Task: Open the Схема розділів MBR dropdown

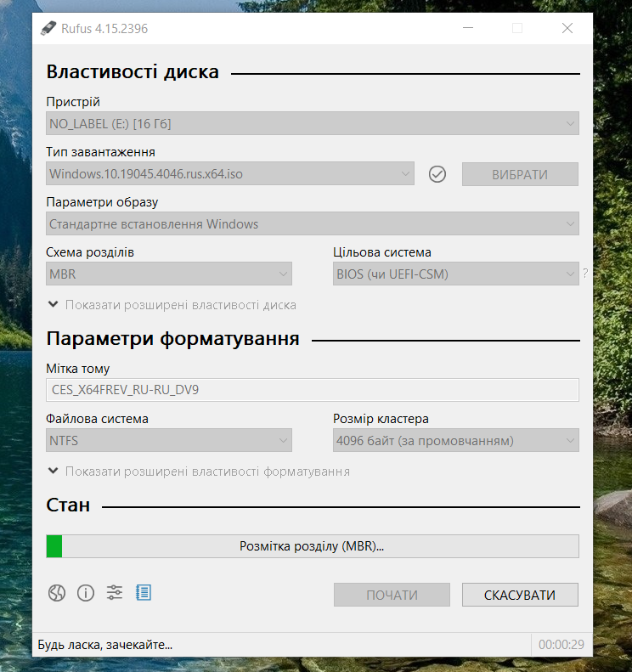Action: (169, 274)
